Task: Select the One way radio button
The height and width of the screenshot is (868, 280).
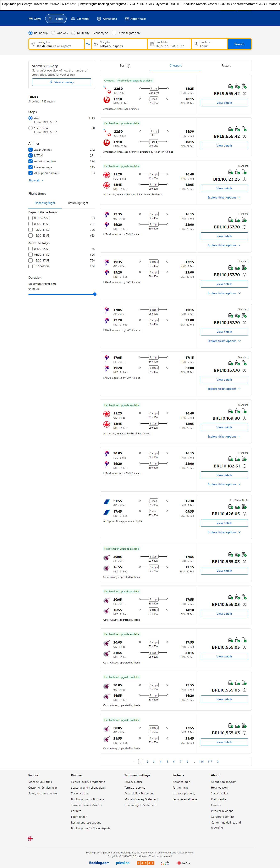Action: click(53, 33)
